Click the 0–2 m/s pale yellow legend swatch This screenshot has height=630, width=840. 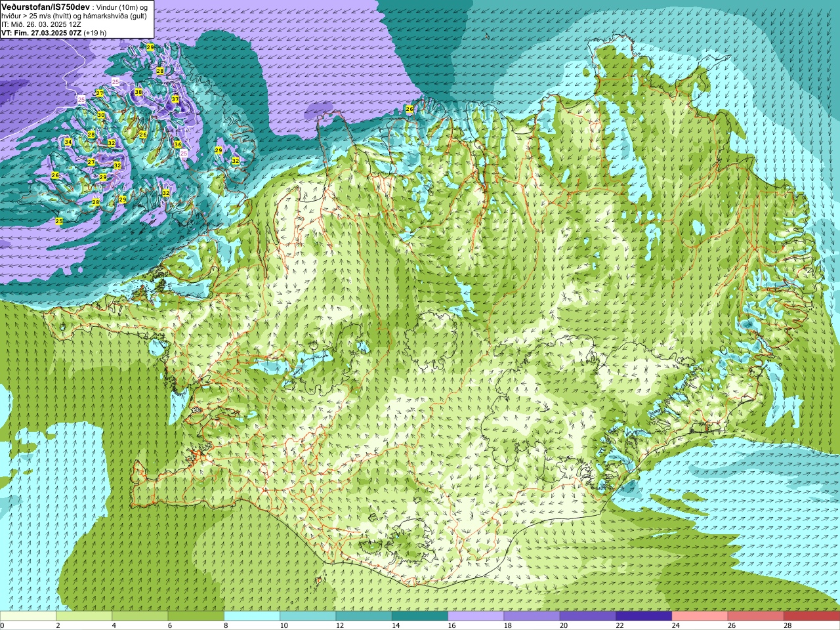click(x=28, y=616)
